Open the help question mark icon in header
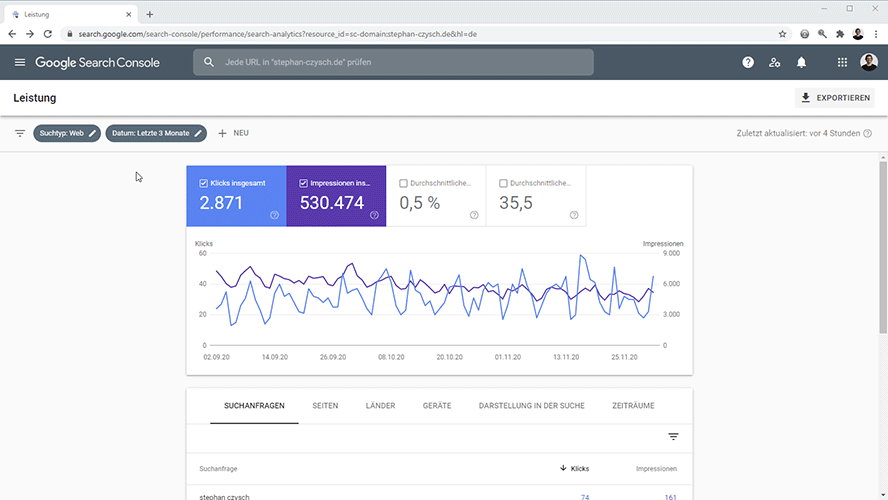The width and height of the screenshot is (888, 500). [748, 62]
